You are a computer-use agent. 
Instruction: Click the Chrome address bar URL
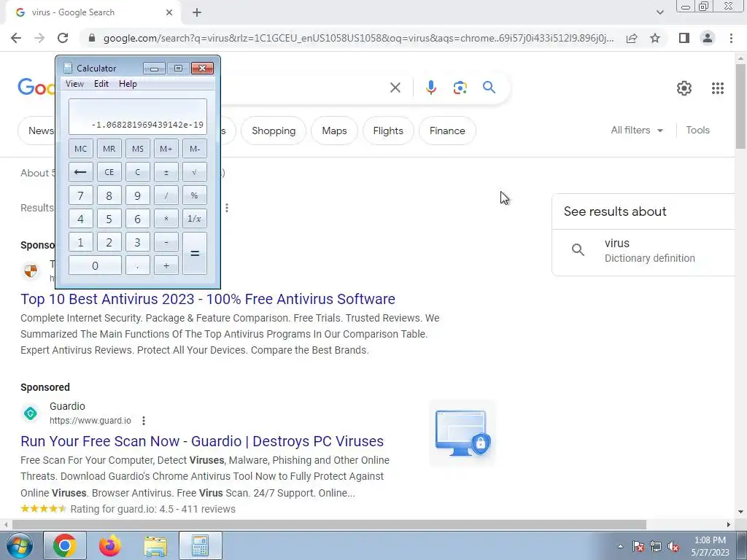tap(358, 38)
